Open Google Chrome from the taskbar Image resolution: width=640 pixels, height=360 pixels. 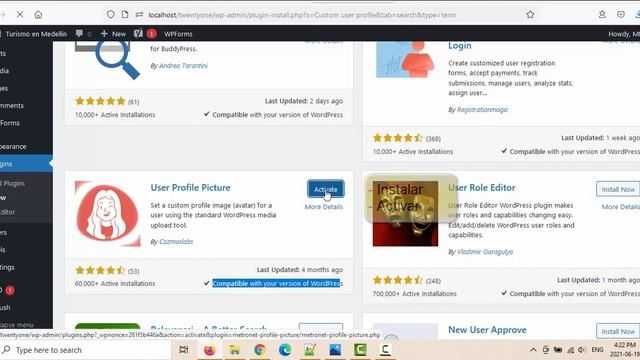(x=260, y=350)
